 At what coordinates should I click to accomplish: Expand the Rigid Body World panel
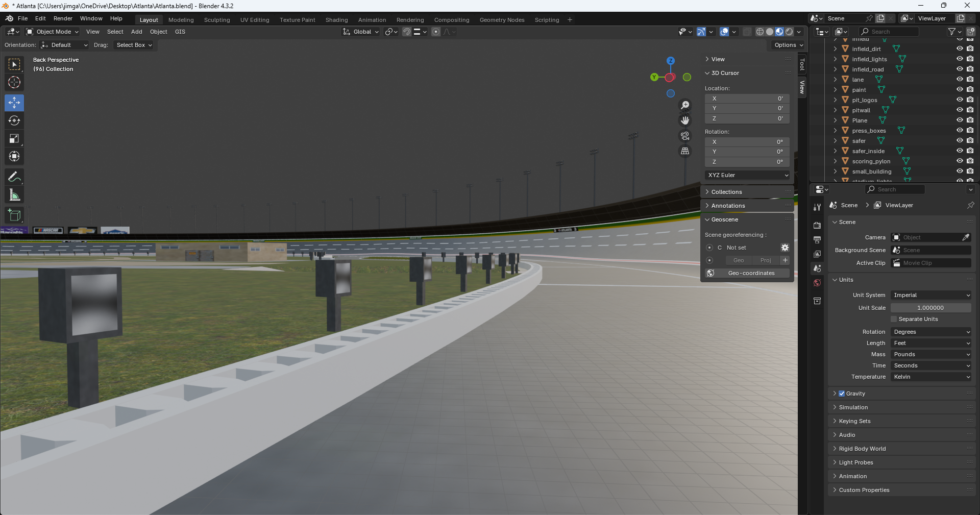pyautogui.click(x=862, y=449)
